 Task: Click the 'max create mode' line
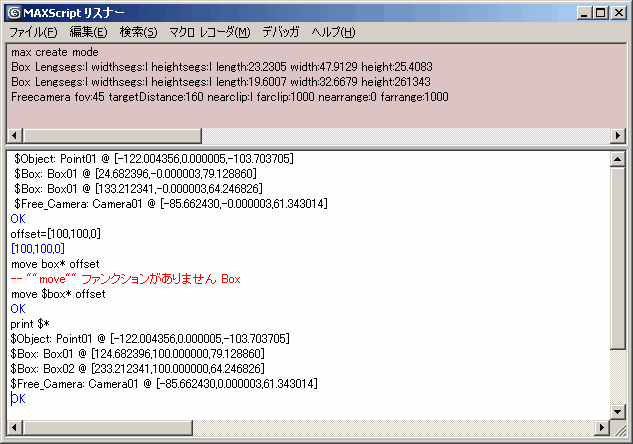[x=55, y=52]
